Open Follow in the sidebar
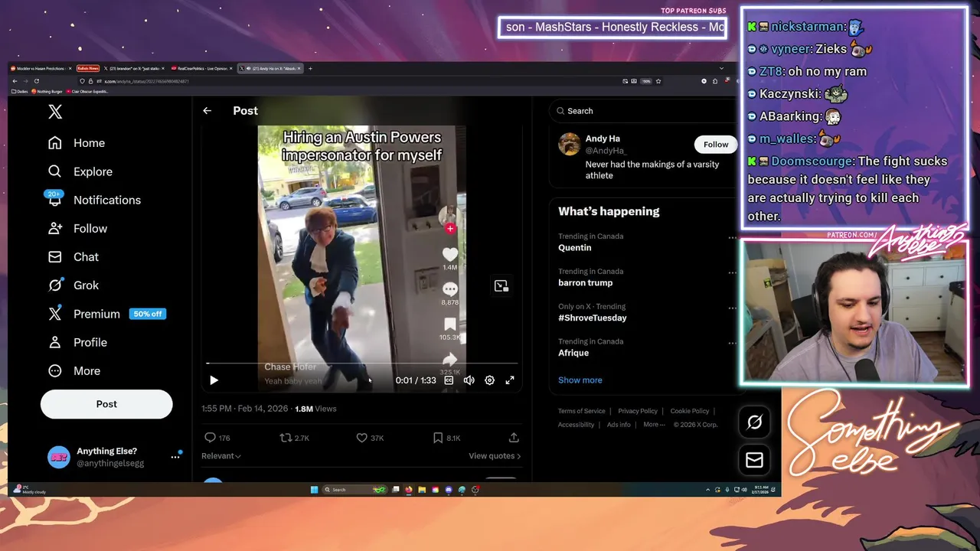The width and height of the screenshot is (980, 551). pyautogui.click(x=77, y=228)
